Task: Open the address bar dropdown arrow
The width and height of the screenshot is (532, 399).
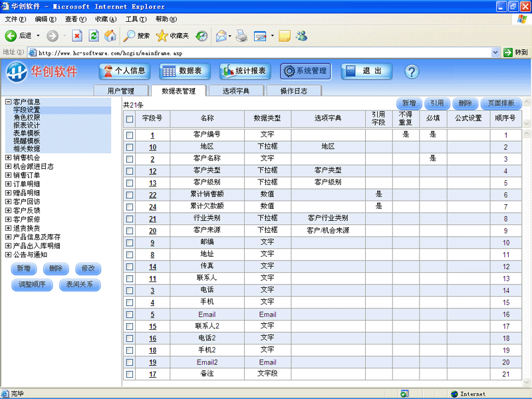Action: coord(495,52)
